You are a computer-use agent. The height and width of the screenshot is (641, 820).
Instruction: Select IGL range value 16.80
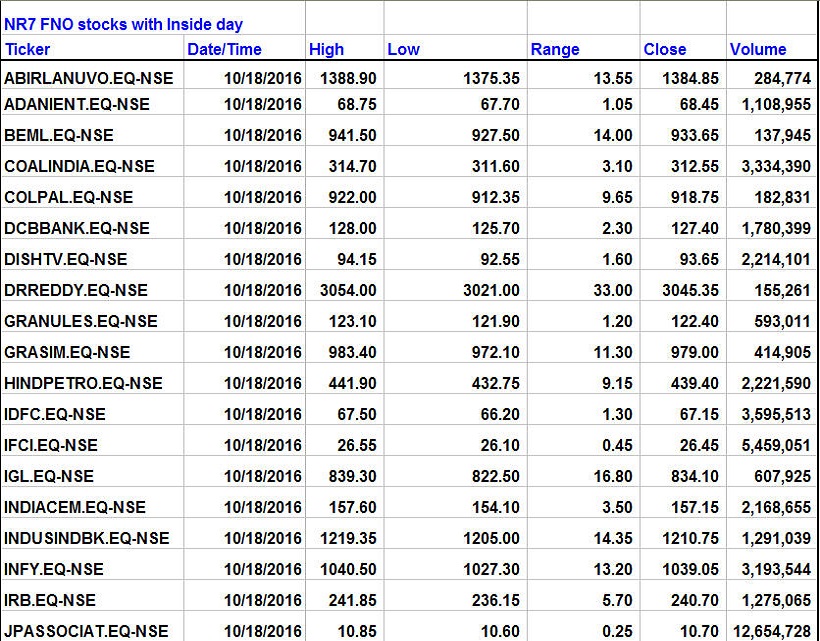(613, 476)
